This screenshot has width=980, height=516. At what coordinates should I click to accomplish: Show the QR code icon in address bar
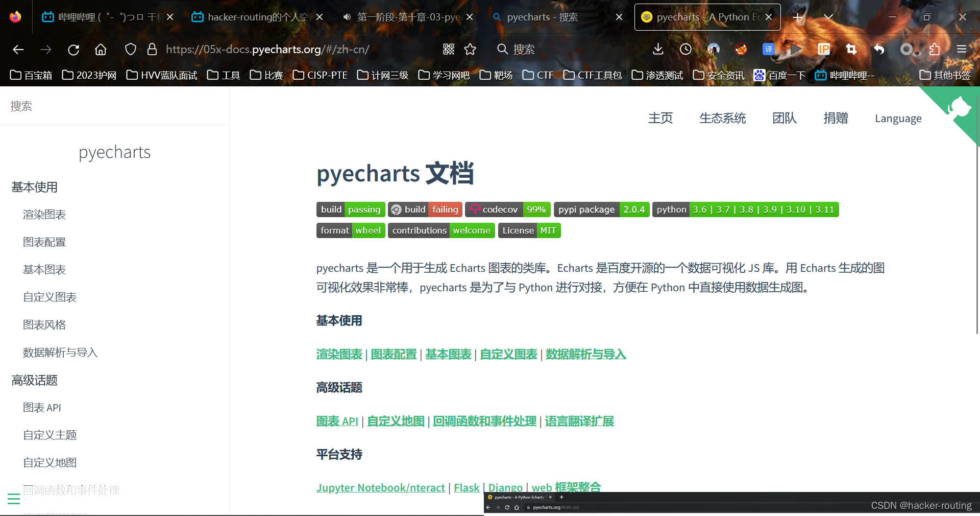point(449,49)
